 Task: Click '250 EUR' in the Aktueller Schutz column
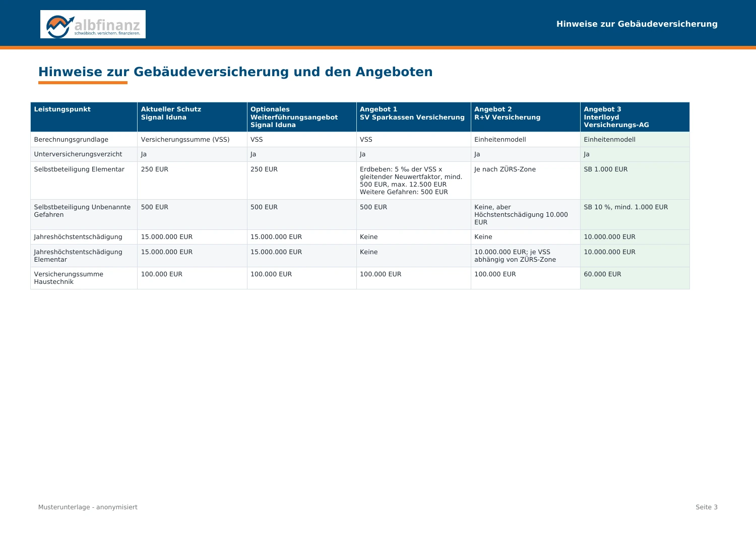point(192,181)
